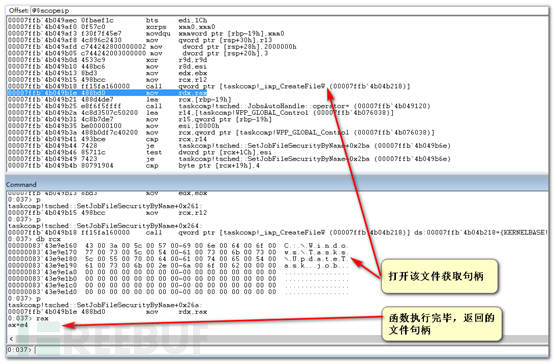Screen dimensions: 554x363
Task: Click the zero-filled memory dump row at 43e9e1c0
Action: point(178,285)
